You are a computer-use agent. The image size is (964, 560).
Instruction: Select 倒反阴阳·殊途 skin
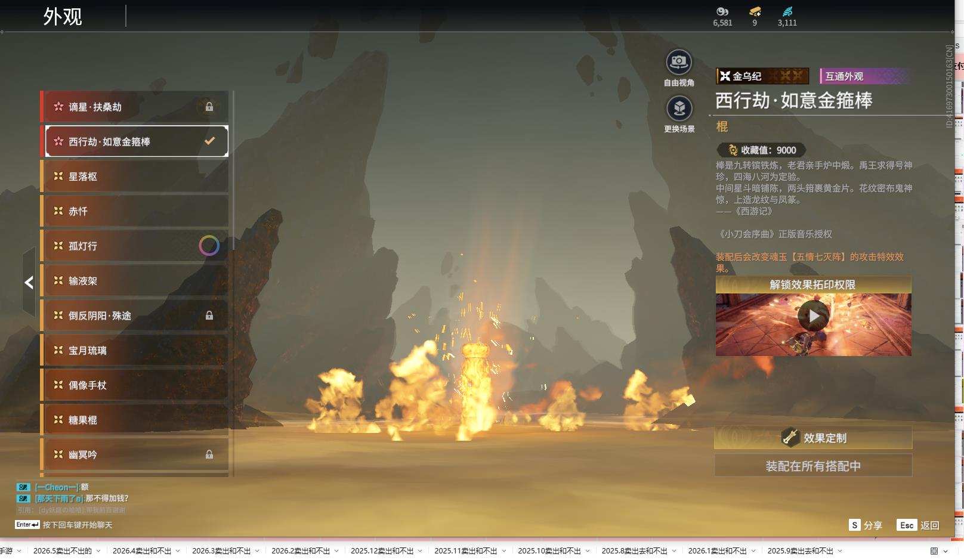tap(135, 315)
